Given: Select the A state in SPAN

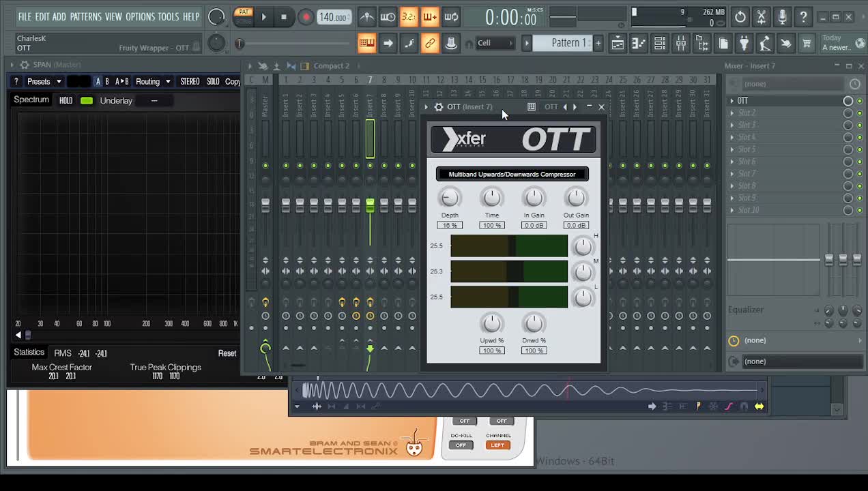Looking at the screenshot, I should click(x=98, y=81).
